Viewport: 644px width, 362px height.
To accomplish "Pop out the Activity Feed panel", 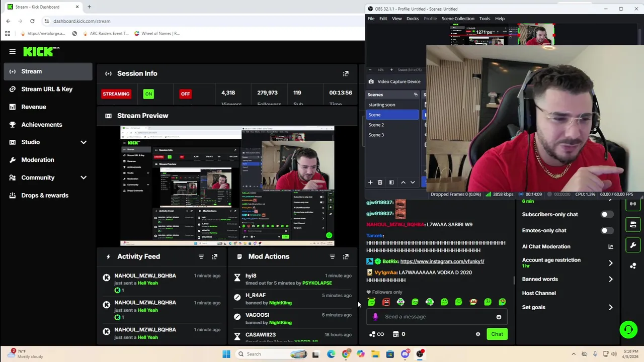I will tap(215, 256).
